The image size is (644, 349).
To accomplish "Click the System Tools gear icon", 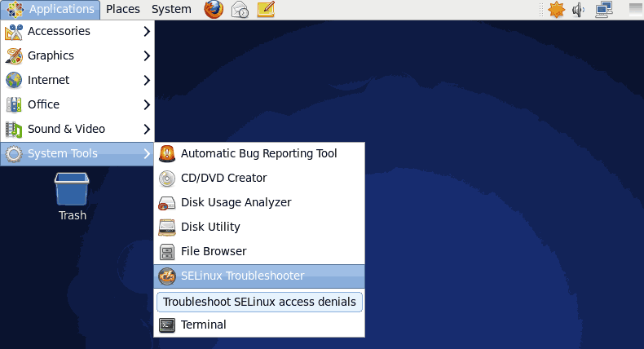I will [x=14, y=154].
